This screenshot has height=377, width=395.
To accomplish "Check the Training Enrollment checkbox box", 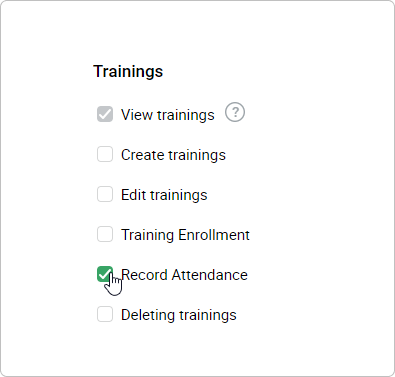I will (105, 234).
